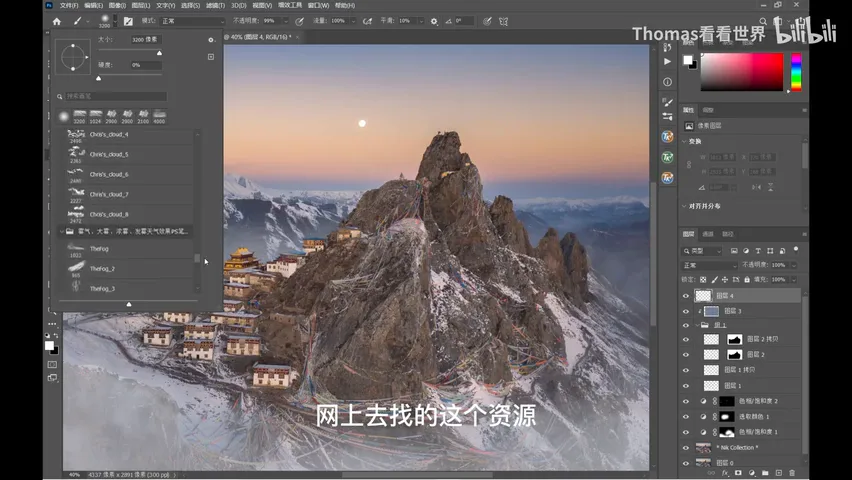Enable the airbrush build-up icon
Viewport: 852px width, 480px height.
coord(368,21)
